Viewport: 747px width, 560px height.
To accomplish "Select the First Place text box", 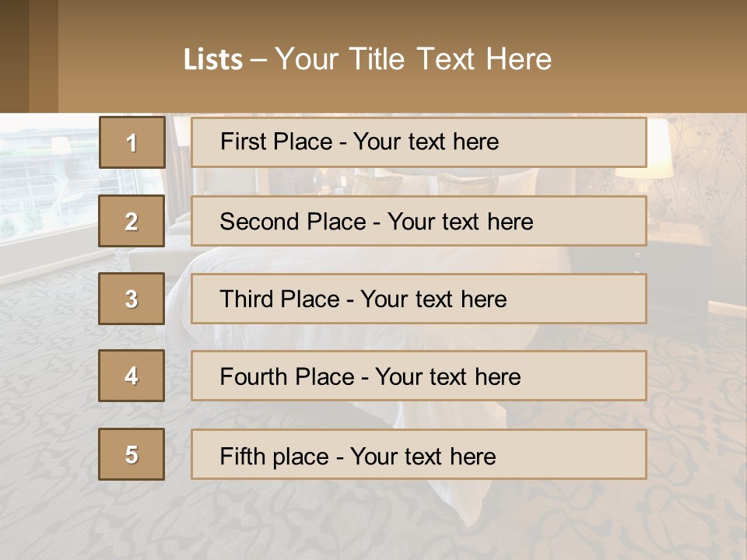I will [419, 142].
